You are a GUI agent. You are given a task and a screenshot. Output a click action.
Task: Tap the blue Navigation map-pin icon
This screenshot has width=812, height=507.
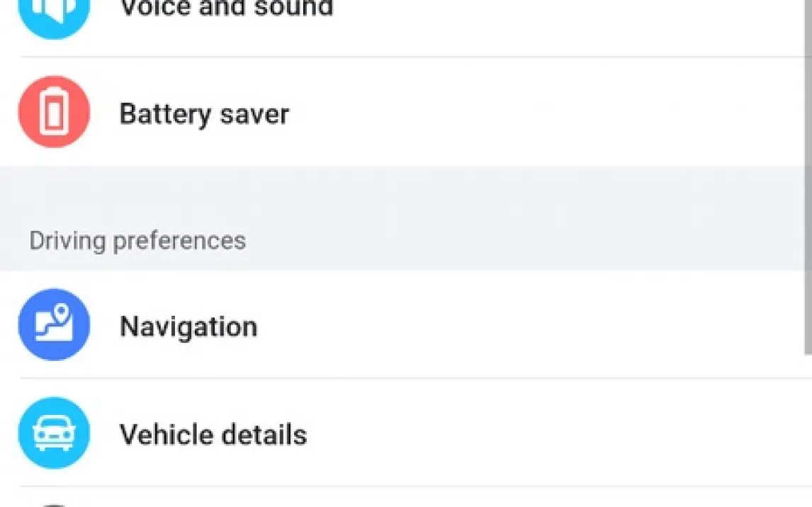(x=54, y=325)
